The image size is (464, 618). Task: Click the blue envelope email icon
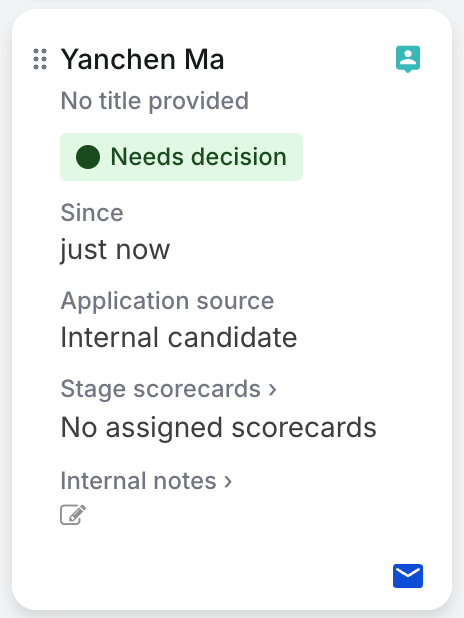tap(408, 576)
